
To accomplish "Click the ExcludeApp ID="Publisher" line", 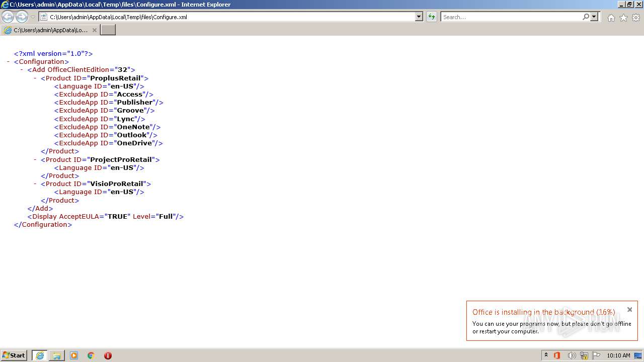I will coord(109,102).
